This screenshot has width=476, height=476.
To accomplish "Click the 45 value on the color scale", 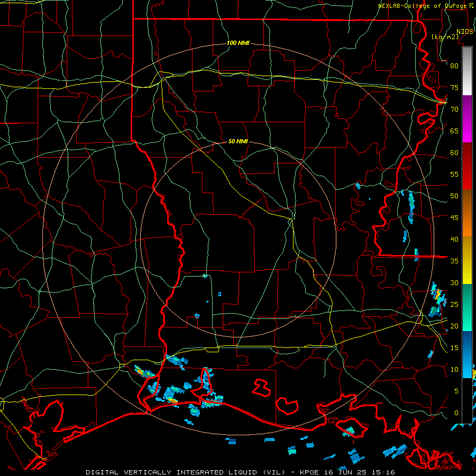I will coord(454,218).
